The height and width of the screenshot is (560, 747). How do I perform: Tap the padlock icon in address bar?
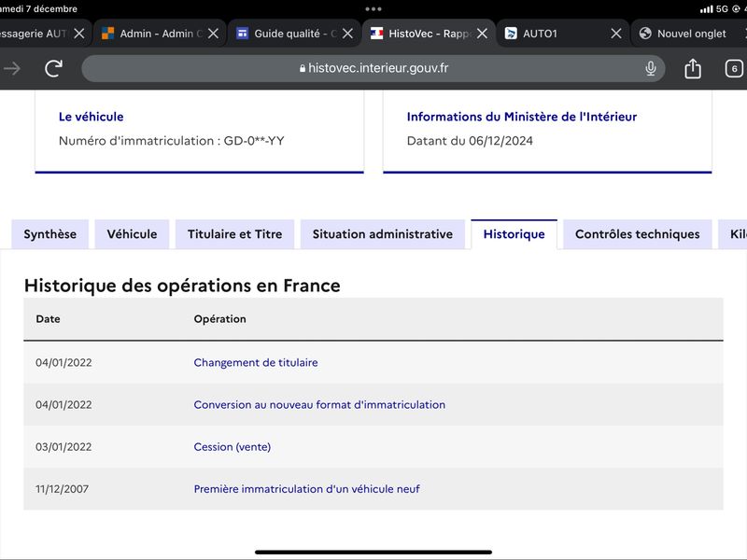[x=302, y=68]
